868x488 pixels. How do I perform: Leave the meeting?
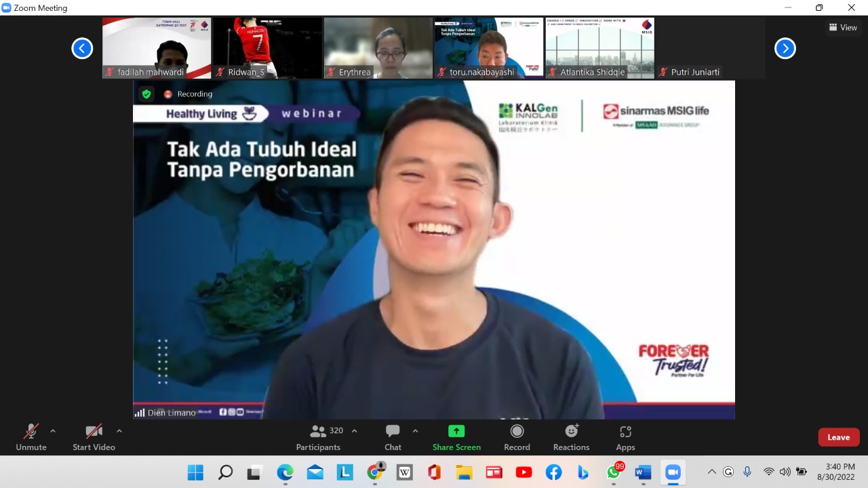838,437
